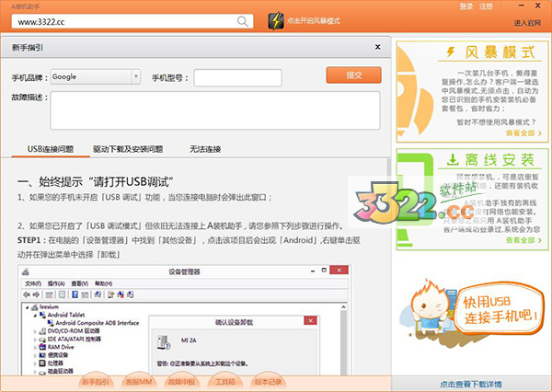Open the 工具箱 bottom tab
Image resolution: width=552 pixels, height=392 pixels.
pos(225,382)
